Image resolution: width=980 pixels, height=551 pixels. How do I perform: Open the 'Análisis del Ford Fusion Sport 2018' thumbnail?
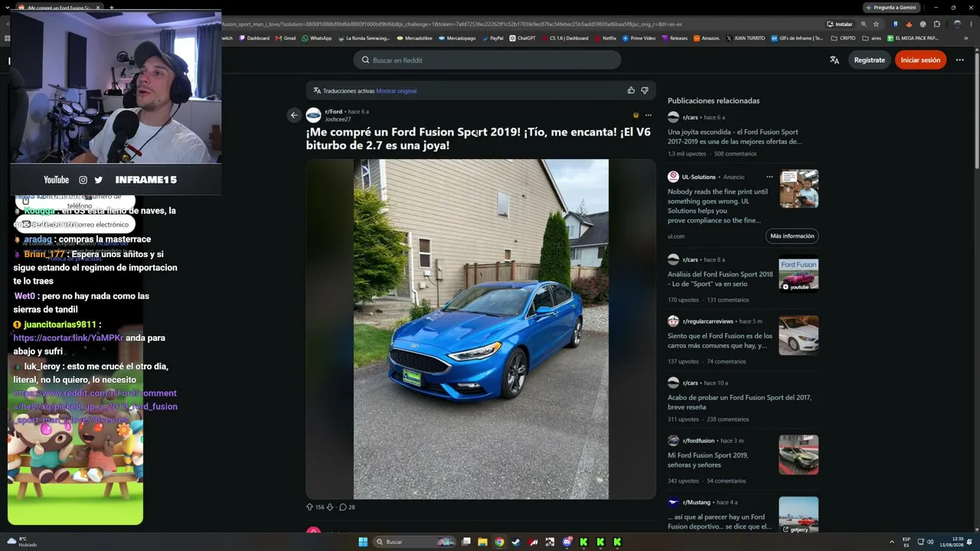tap(799, 275)
